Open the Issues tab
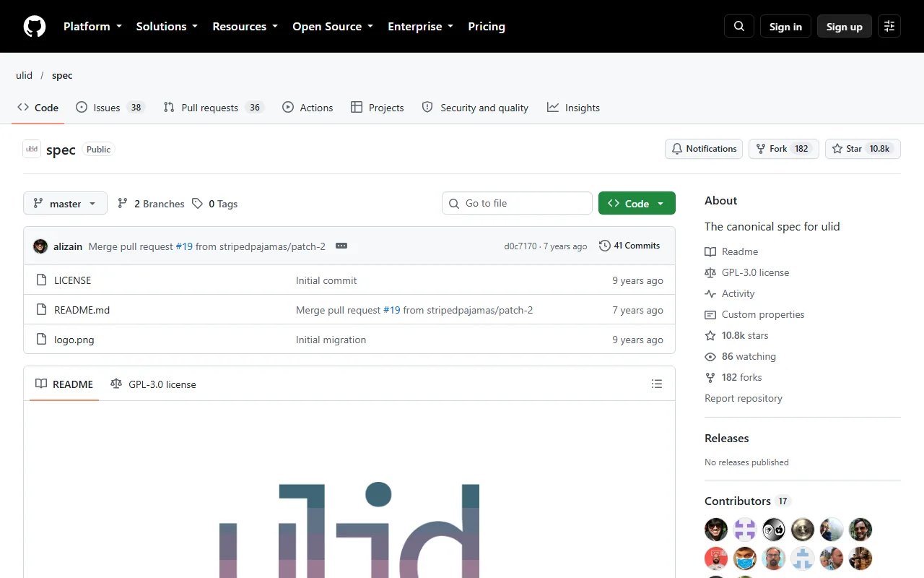Screen dimensions: 924x578 110,108
